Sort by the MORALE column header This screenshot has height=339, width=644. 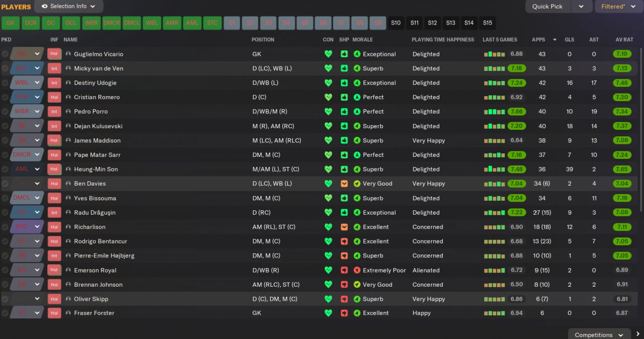363,40
